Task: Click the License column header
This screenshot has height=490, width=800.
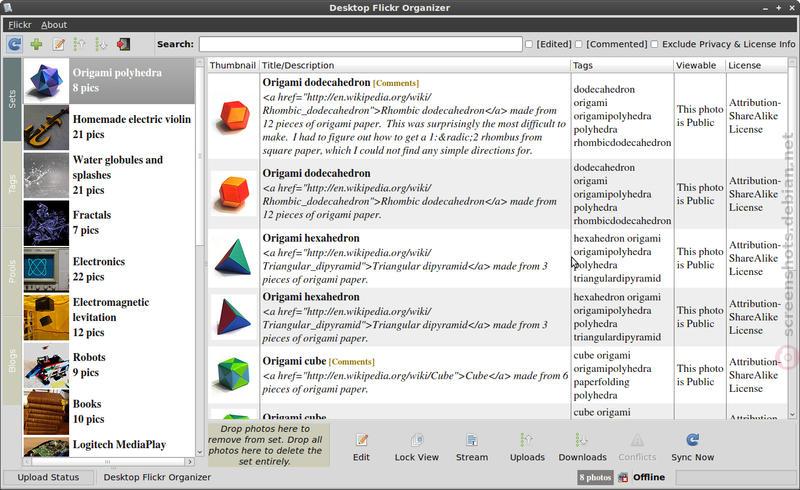Action: [x=756, y=65]
